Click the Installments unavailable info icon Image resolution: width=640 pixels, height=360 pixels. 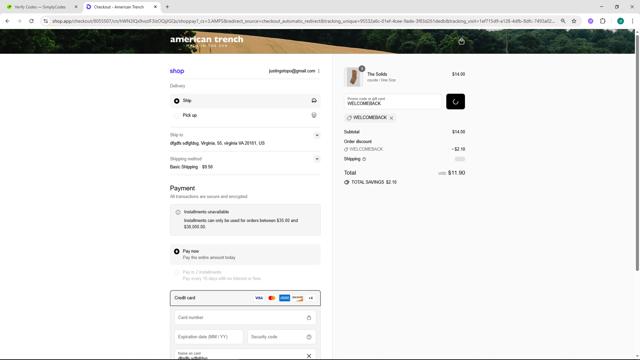click(178, 212)
